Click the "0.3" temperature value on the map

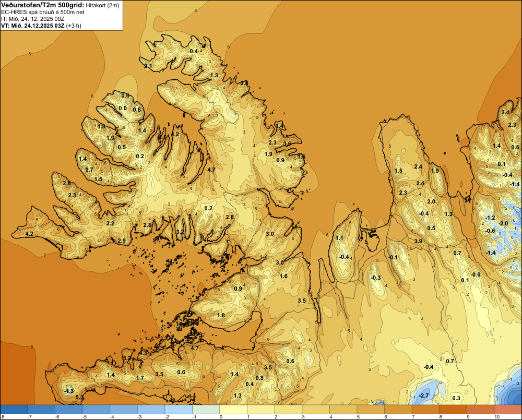click(456, 398)
